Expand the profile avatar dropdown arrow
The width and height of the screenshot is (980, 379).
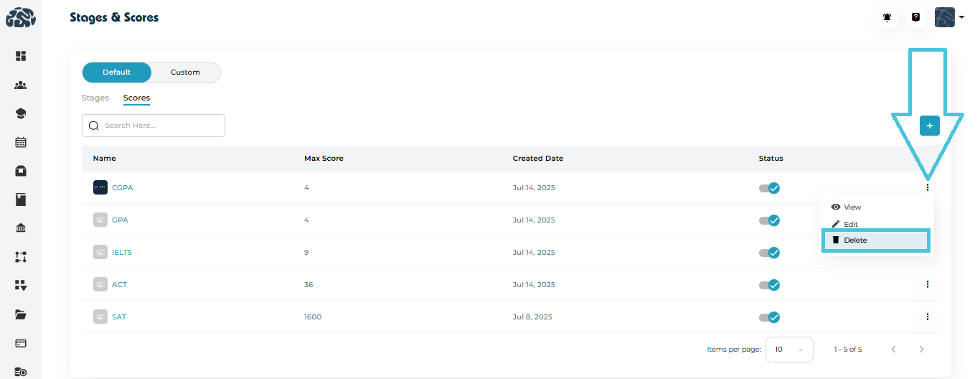pyautogui.click(x=961, y=17)
